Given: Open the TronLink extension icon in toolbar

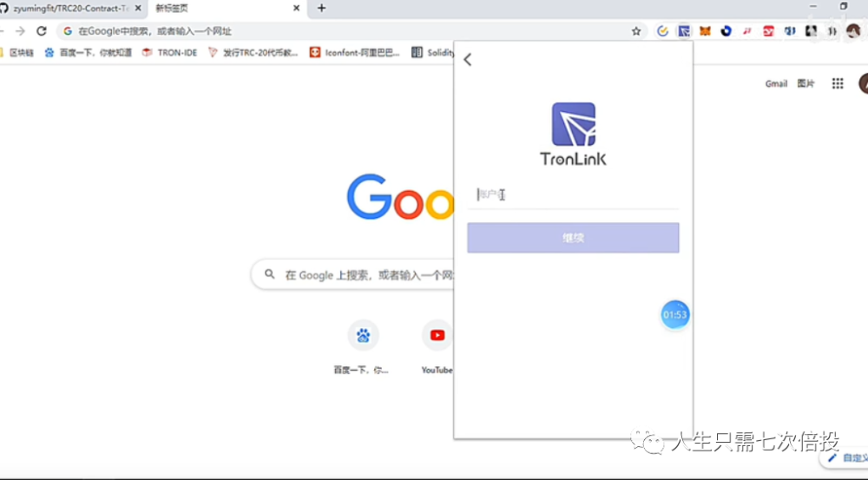Looking at the screenshot, I should click(x=684, y=31).
